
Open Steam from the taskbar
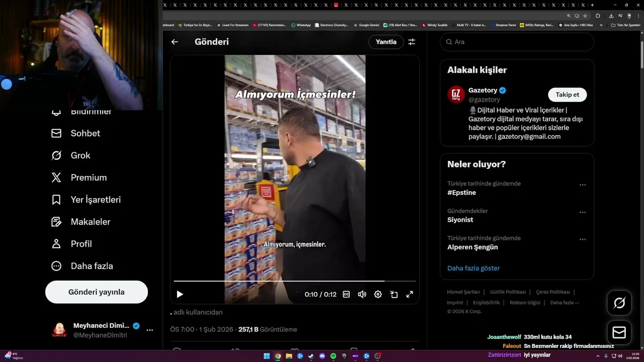pos(311,356)
